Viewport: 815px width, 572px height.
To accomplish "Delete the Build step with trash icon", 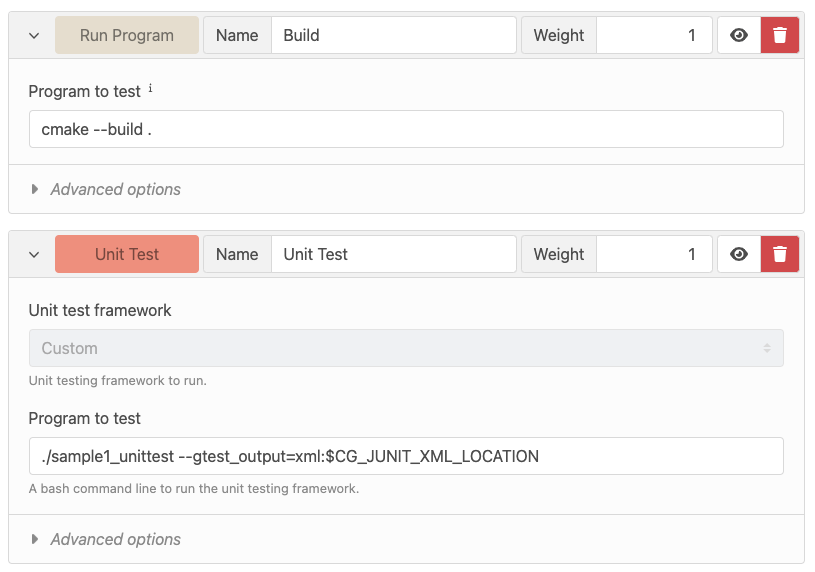I will pyautogui.click(x=779, y=35).
